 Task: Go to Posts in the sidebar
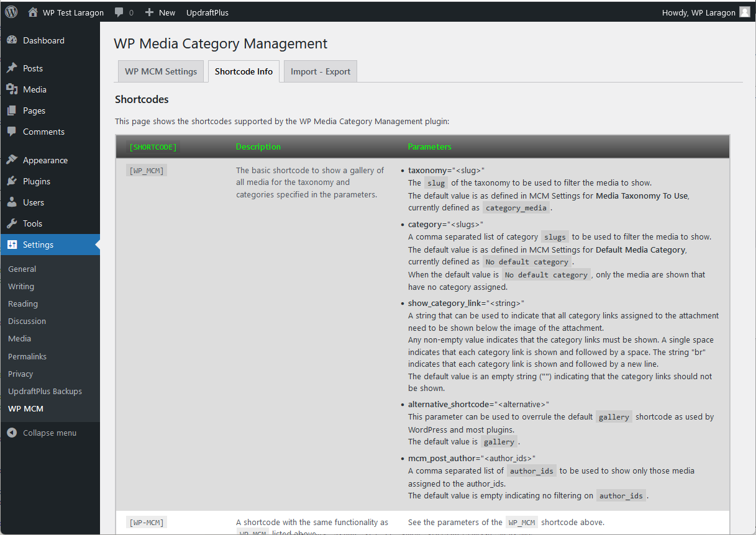tap(50, 68)
